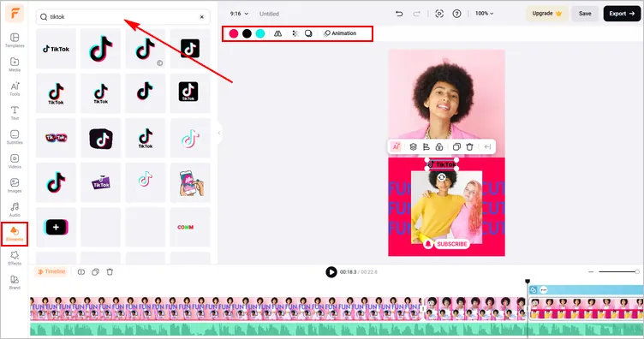Open the Text panel in sidebar
This screenshot has height=339, width=644.
(x=15, y=113)
